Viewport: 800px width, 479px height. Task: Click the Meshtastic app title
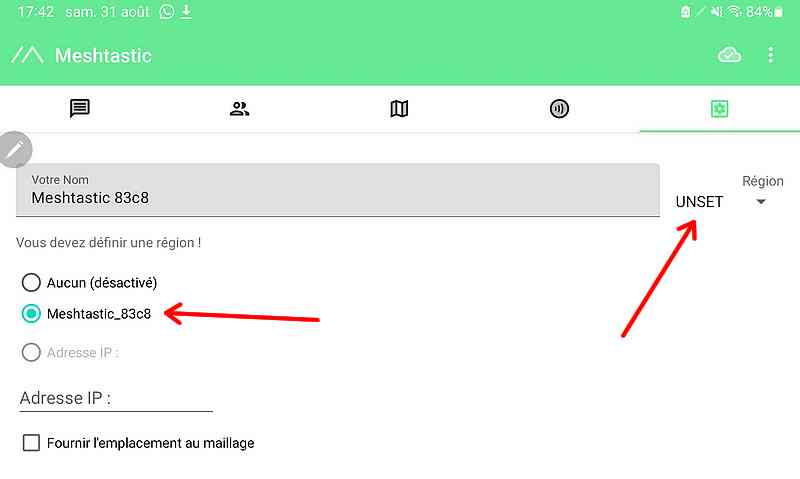tap(103, 55)
